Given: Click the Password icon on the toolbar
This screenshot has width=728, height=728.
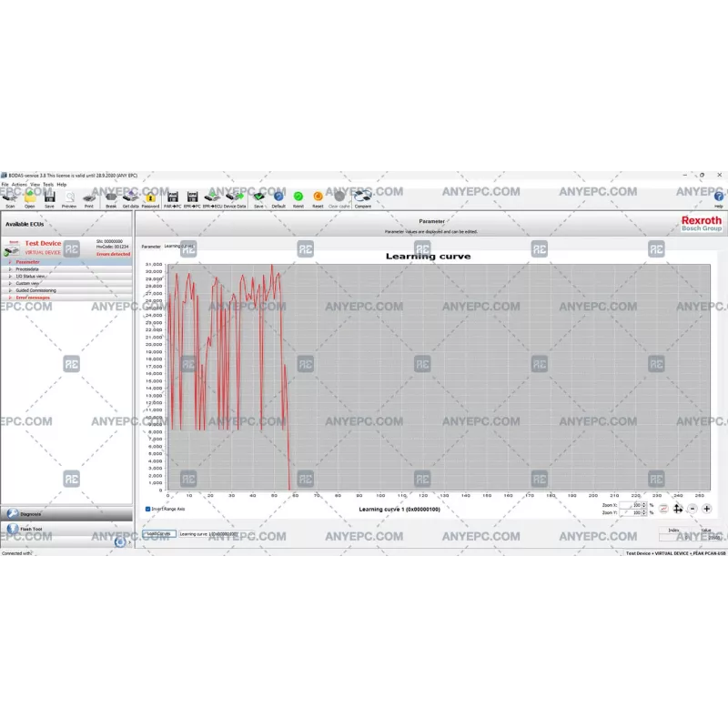Looking at the screenshot, I should (x=150, y=197).
